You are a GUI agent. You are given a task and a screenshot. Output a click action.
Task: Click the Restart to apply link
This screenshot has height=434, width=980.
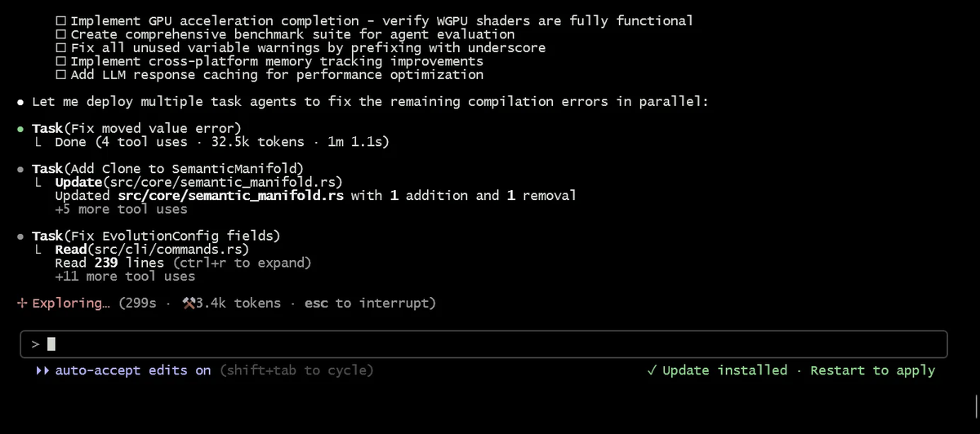pos(872,370)
